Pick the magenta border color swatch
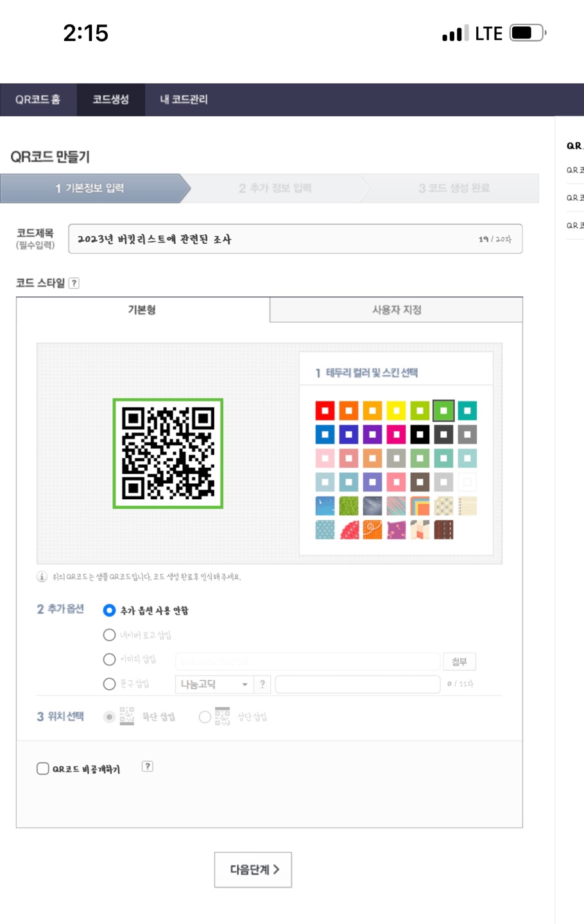 [x=396, y=434]
